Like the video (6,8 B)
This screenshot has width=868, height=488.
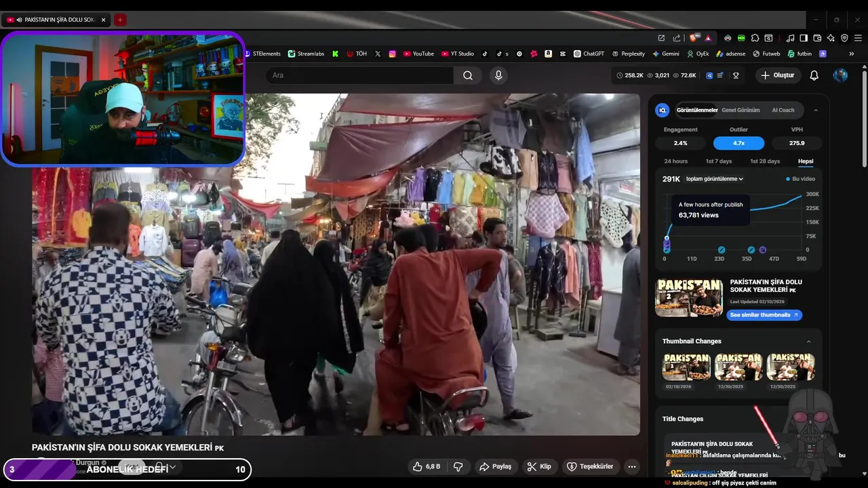[x=426, y=466]
